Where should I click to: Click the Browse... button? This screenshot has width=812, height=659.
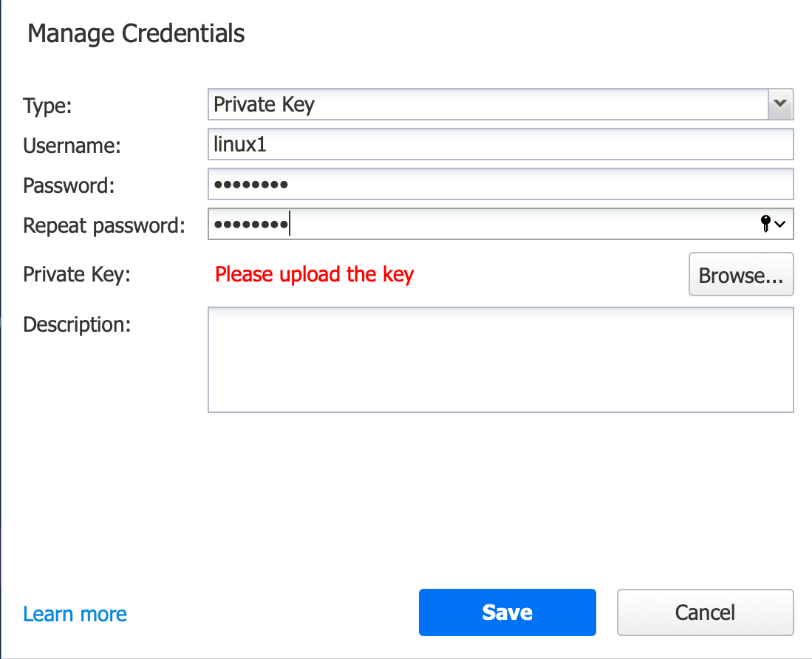click(x=740, y=275)
